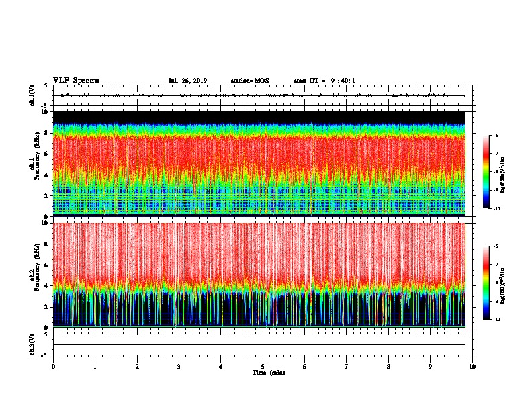Click time axis tick label "3"

179,367
